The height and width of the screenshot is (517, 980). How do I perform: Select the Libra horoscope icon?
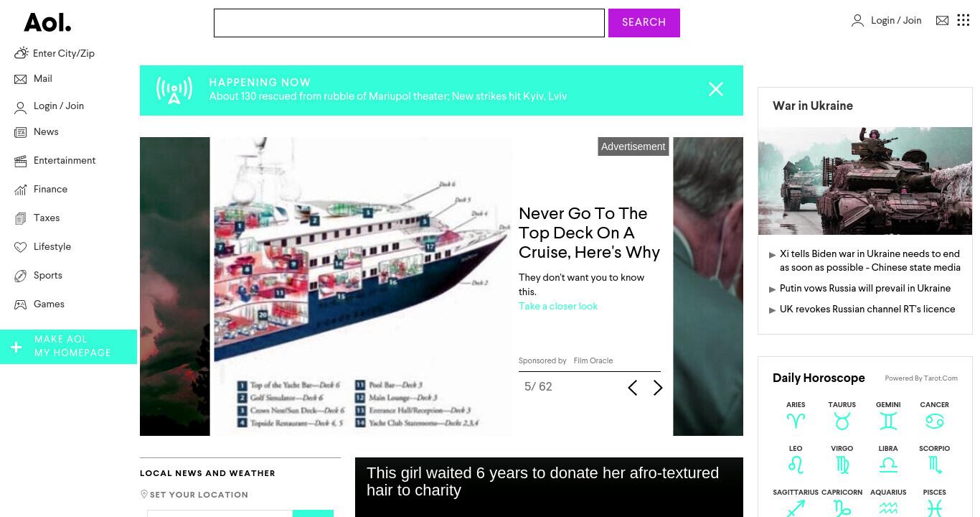888,465
